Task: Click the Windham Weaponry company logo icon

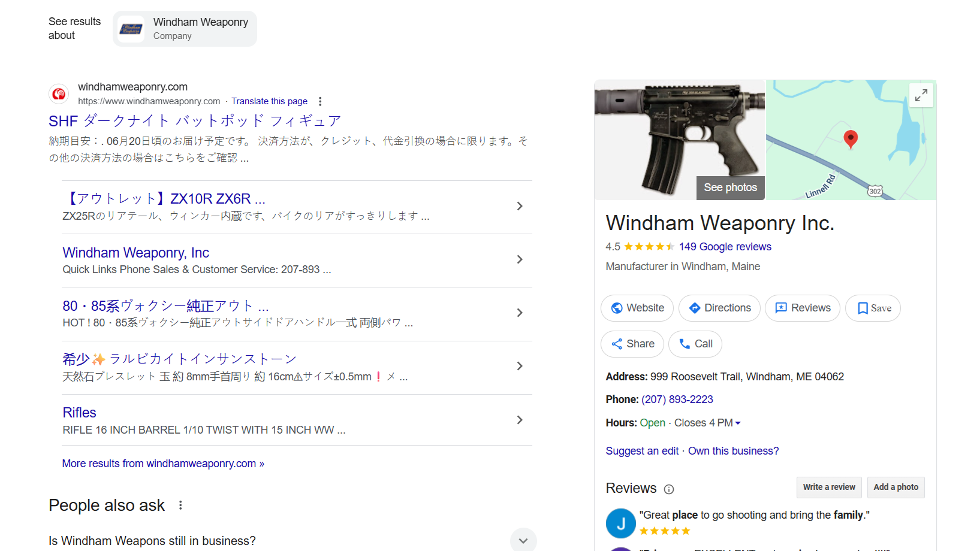Action: 131,29
